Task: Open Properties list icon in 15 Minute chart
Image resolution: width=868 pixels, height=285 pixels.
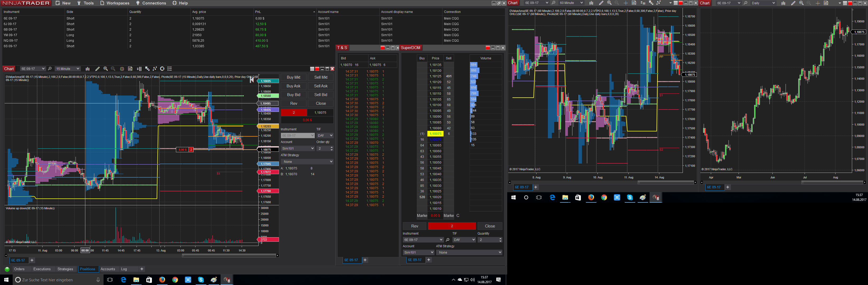Action: tap(170, 69)
